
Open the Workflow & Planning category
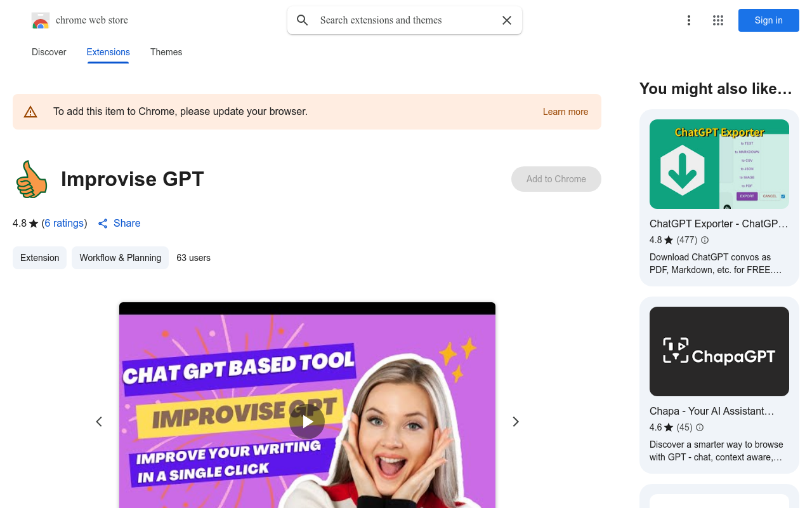click(x=120, y=258)
